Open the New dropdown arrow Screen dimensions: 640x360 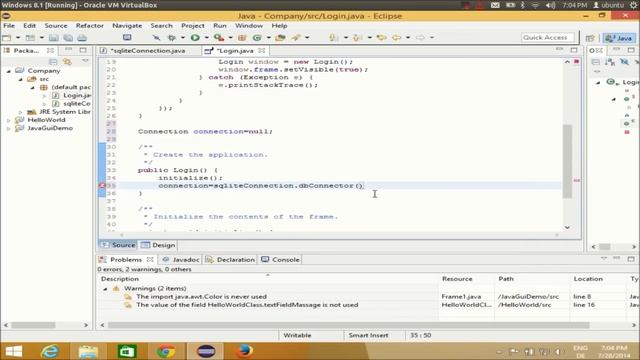[18, 38]
